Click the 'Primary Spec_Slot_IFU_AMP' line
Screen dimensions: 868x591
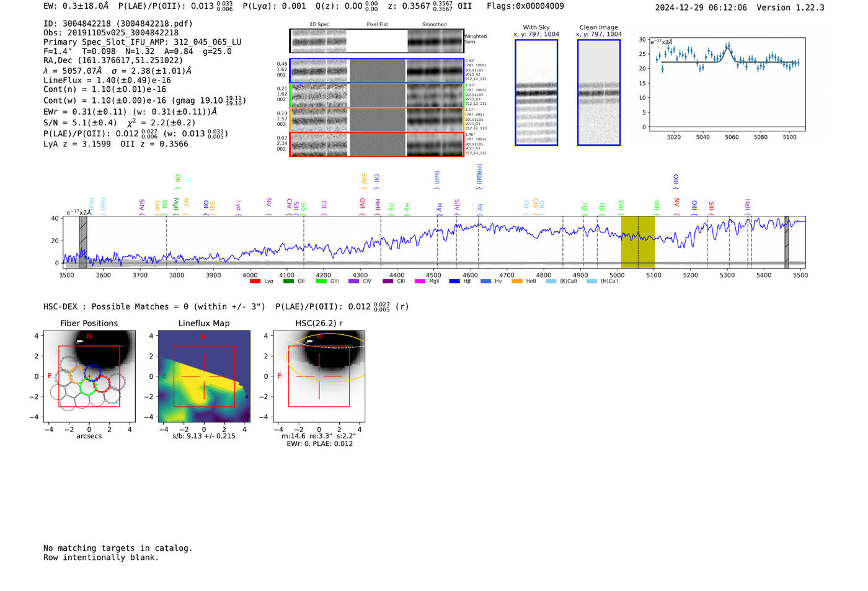(143, 42)
